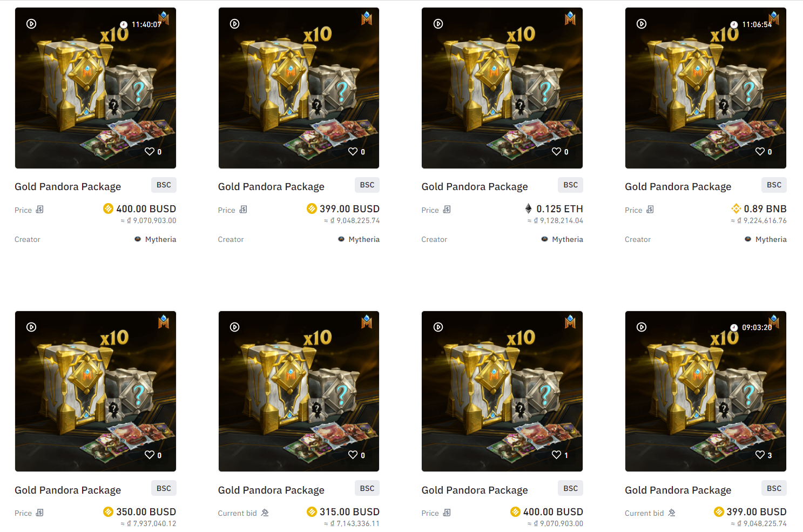Open the 350.00 BUSD package thumbnail
803x532 pixels.
click(96, 391)
